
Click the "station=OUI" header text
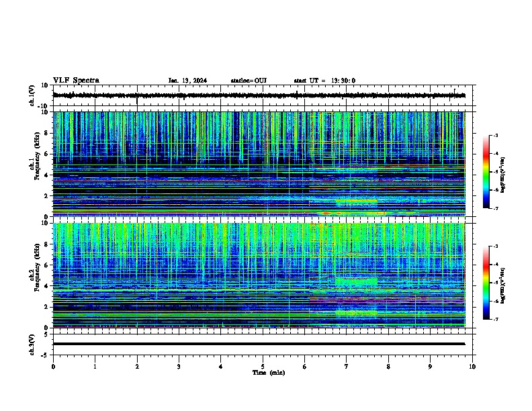pyautogui.click(x=249, y=81)
